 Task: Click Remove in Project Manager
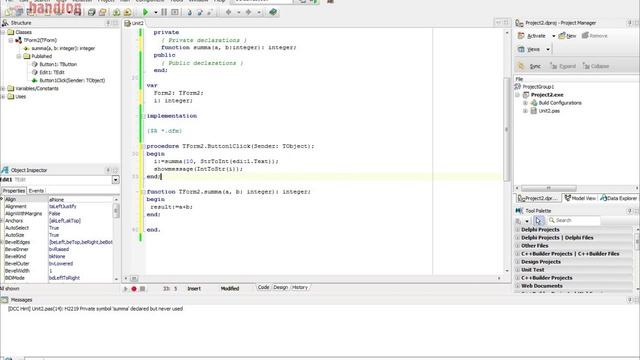(595, 36)
